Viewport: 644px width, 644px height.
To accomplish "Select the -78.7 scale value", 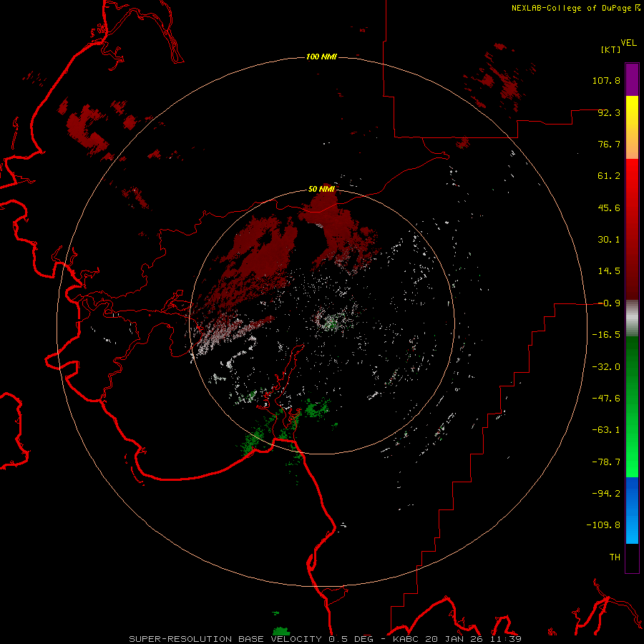I will tap(606, 462).
